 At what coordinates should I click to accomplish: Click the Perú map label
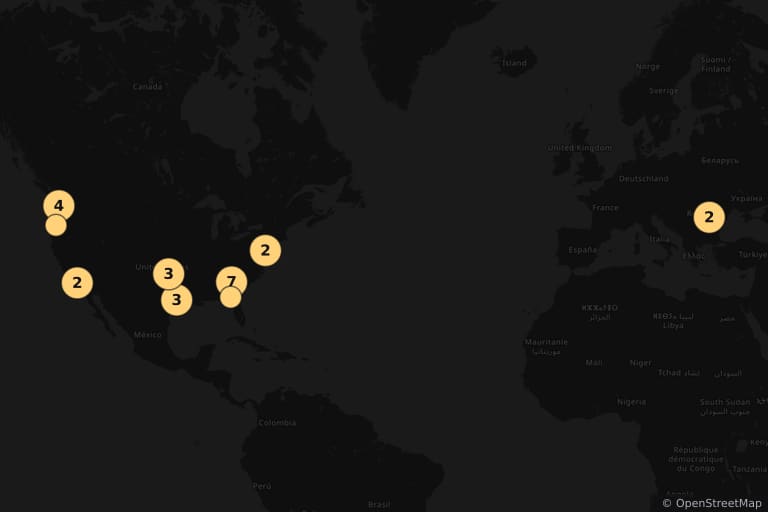pos(262,486)
